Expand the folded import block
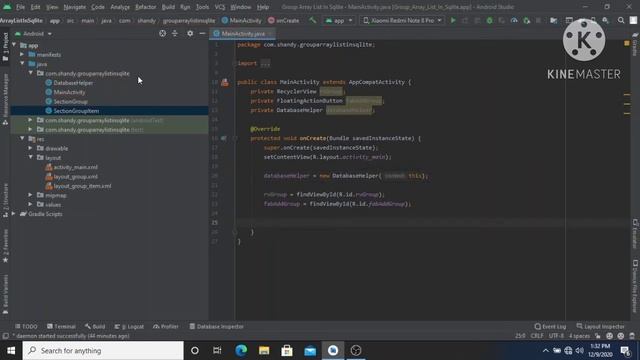Screen dimensions: 640x360 point(265,63)
